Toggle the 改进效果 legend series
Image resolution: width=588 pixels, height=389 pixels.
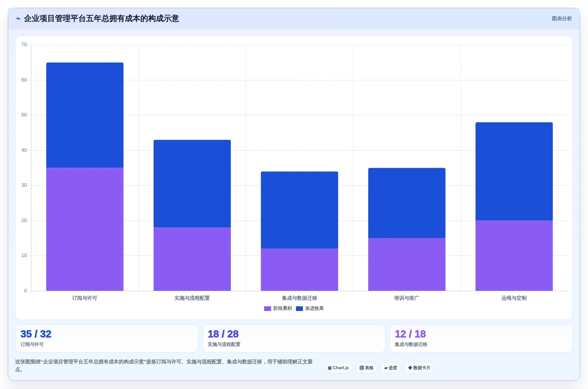pyautogui.click(x=310, y=309)
